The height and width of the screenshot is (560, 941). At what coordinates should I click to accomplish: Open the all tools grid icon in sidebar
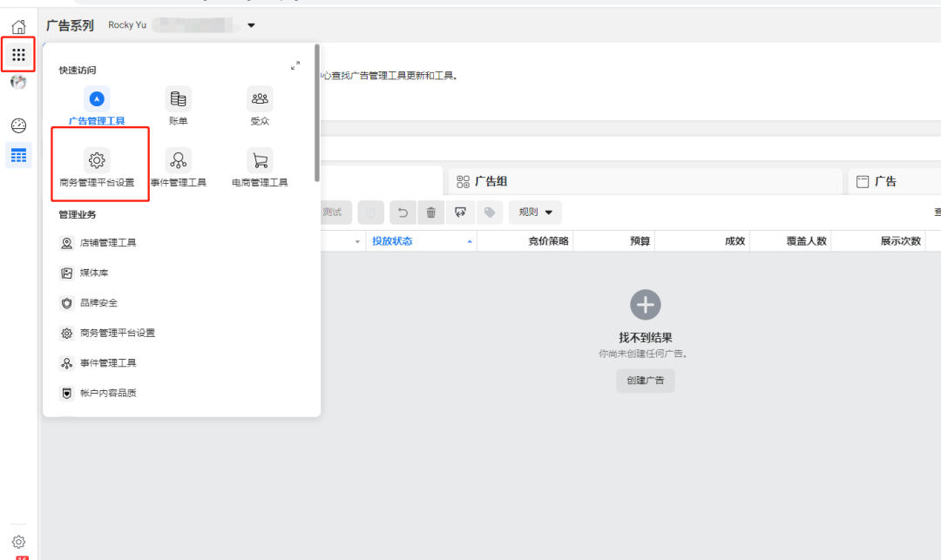(x=18, y=54)
